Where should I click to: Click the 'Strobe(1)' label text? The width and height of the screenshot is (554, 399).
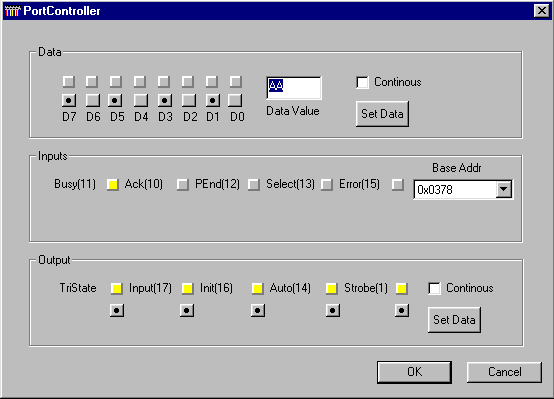point(366,288)
